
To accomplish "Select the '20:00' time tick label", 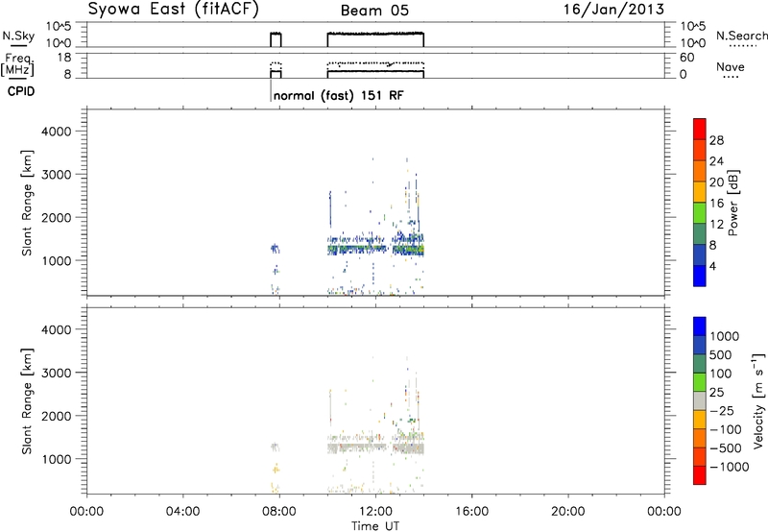I will [567, 512].
